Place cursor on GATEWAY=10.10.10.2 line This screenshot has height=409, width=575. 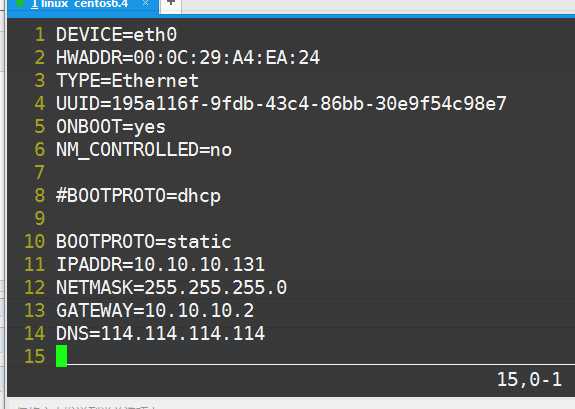click(155, 311)
